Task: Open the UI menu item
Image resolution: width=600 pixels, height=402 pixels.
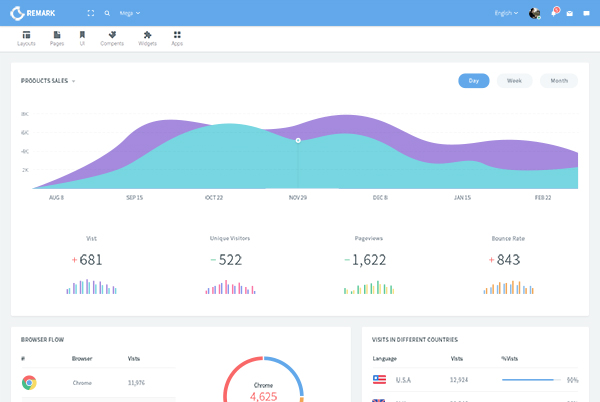Action: [x=82, y=38]
